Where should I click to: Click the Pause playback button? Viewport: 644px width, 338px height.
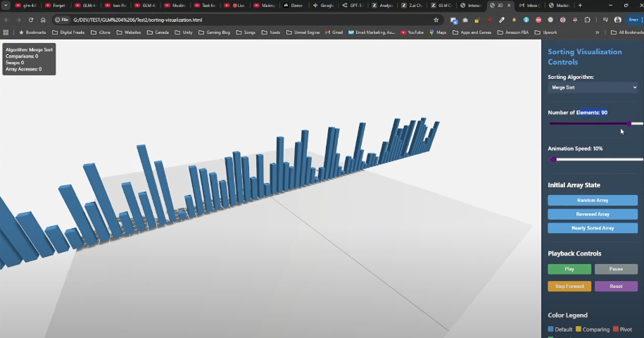pyautogui.click(x=616, y=269)
